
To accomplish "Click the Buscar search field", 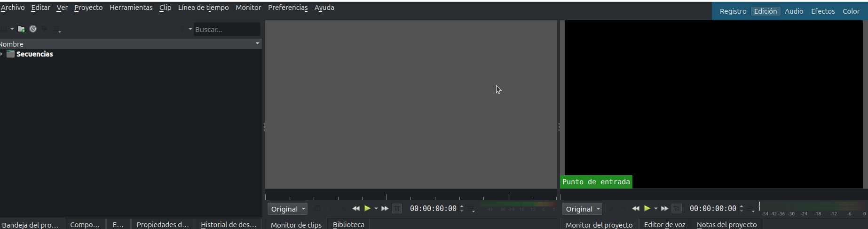I will point(227,29).
